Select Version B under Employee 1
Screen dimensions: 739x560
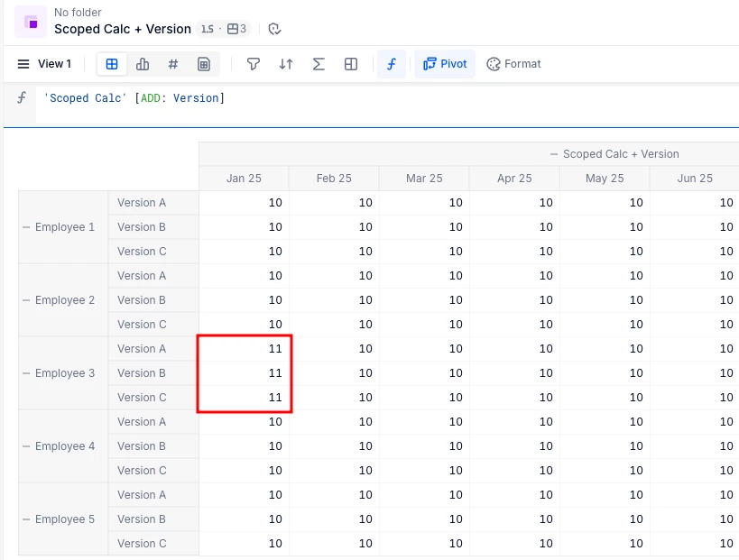[x=153, y=227]
